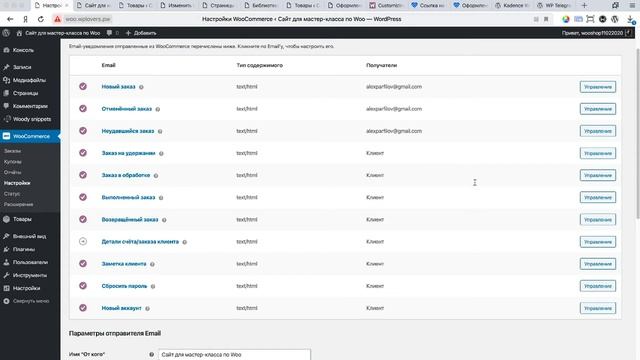Show help tooltip for Выполненный заказ
The image size is (640, 360).
161,198
